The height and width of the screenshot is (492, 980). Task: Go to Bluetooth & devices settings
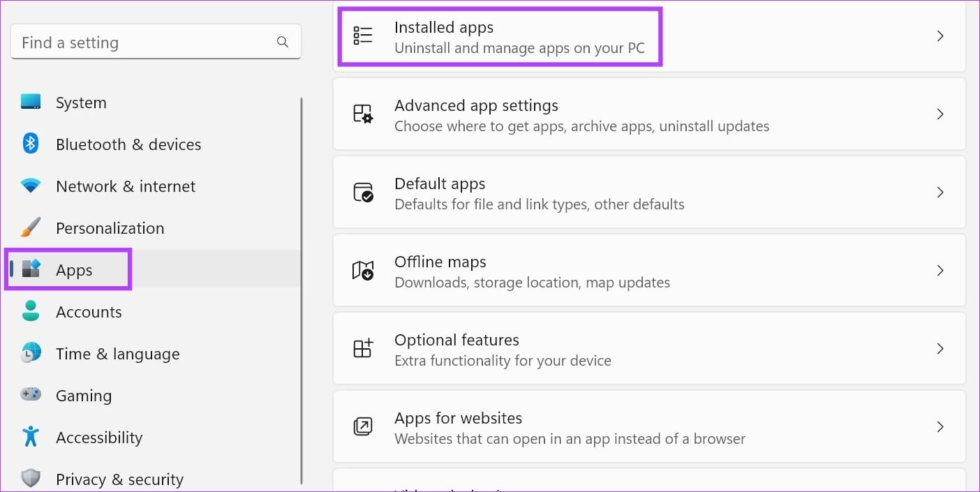[x=128, y=144]
